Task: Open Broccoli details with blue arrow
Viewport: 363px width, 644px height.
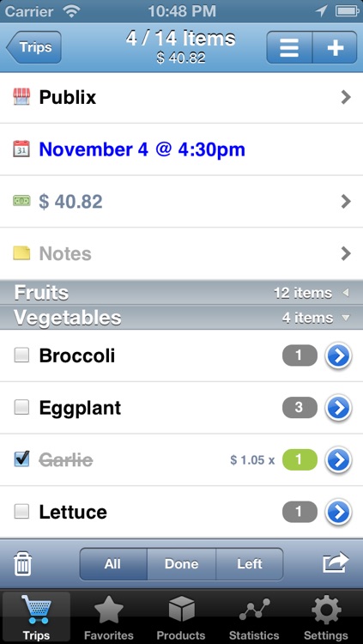Action: (339, 355)
